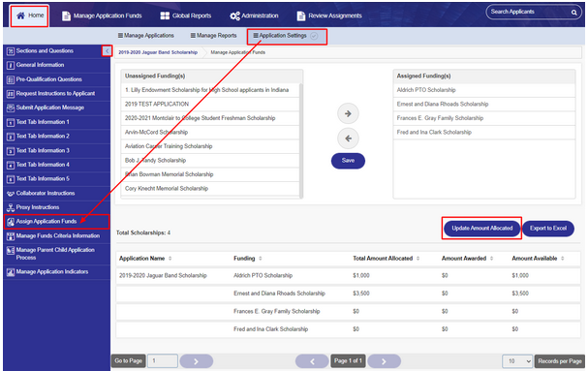Open Application Settings menu
This screenshot has height=371, width=588.
(286, 36)
